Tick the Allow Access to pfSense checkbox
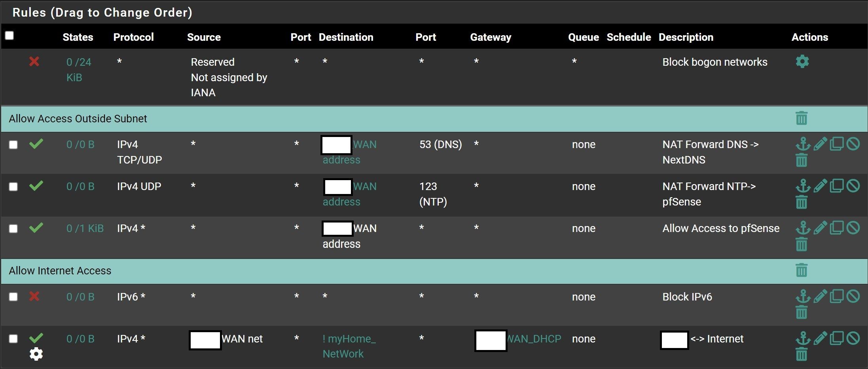Image resolution: width=868 pixels, height=369 pixels. (x=13, y=228)
